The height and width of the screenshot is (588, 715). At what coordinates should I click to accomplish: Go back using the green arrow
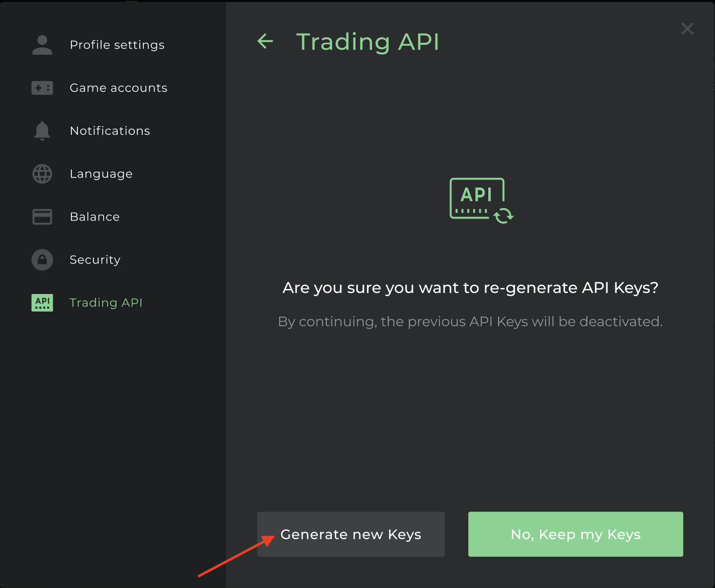(x=265, y=41)
